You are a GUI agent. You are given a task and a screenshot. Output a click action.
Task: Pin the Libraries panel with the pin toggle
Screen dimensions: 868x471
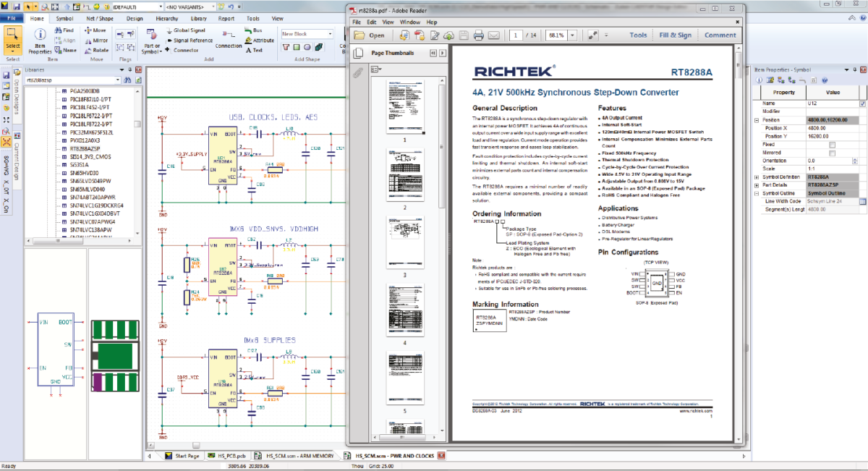[129, 70]
